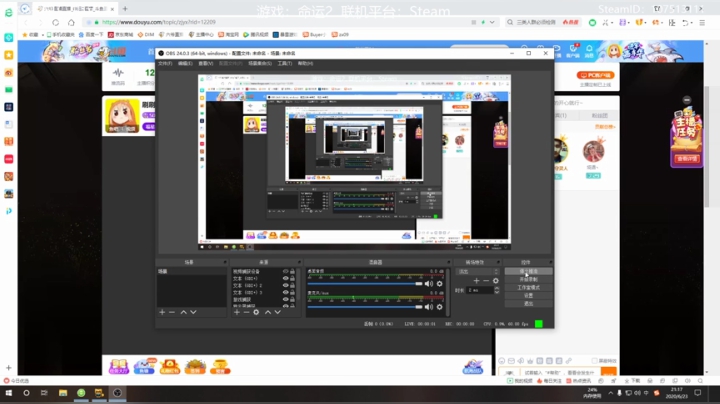The width and height of the screenshot is (720, 404).
Task: Add scene transition with plus icon
Action: coord(476,281)
